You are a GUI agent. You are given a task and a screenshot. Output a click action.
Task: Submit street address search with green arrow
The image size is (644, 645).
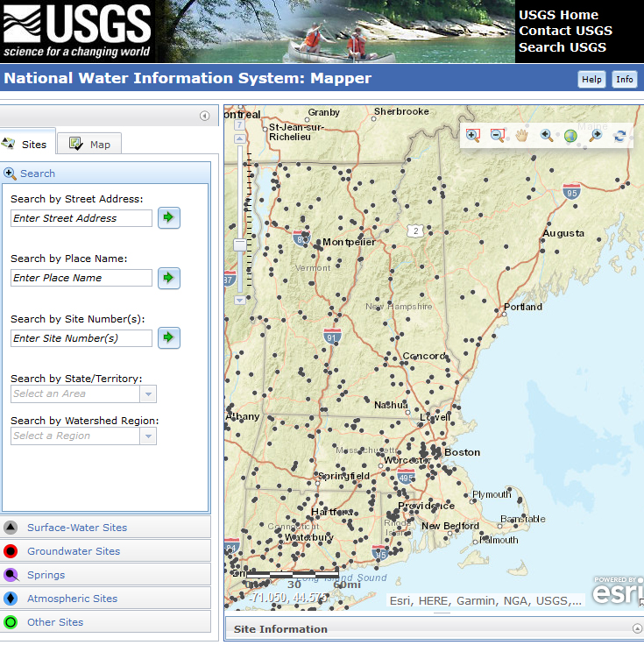point(169,218)
